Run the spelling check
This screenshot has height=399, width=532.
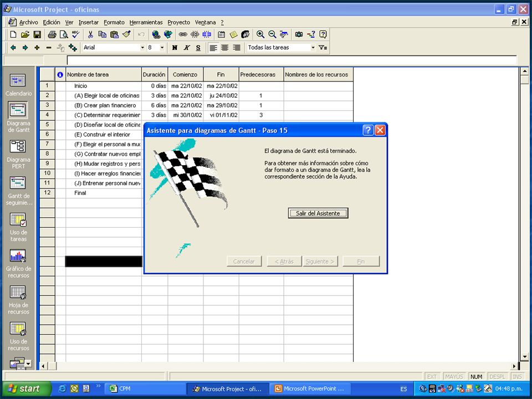pos(76,34)
